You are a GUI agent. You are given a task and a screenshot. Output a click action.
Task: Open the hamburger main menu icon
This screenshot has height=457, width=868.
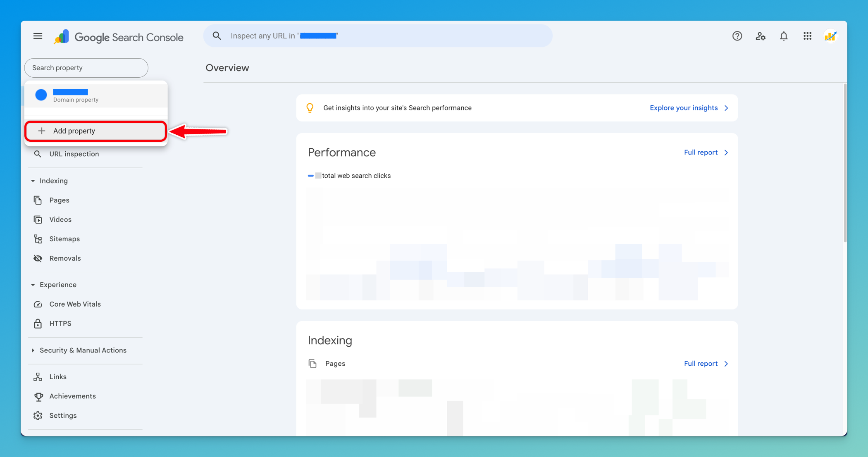click(38, 36)
